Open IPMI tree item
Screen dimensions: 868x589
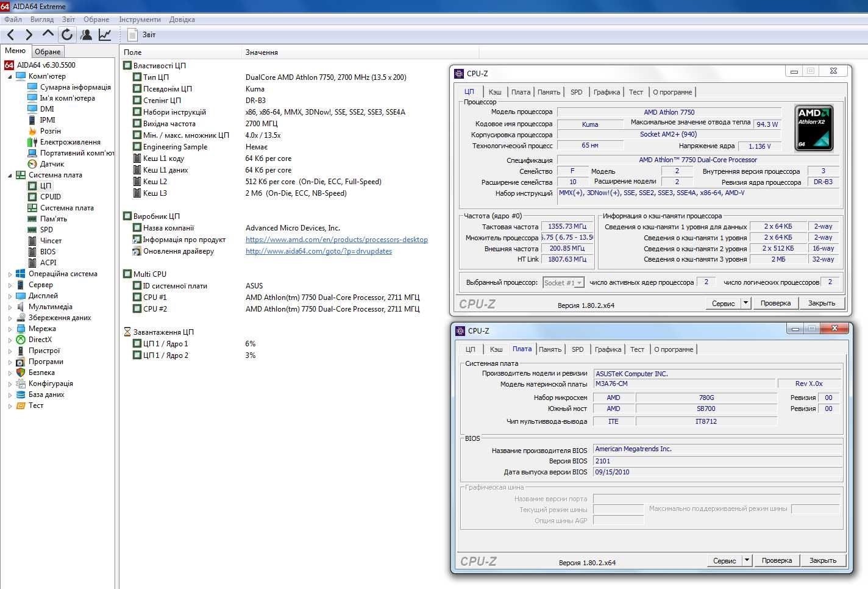(x=48, y=120)
